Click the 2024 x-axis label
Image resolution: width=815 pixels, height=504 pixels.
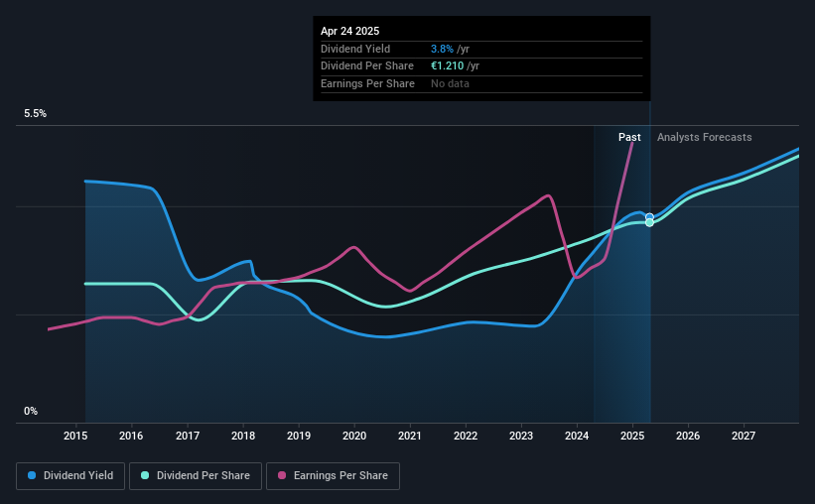(x=577, y=436)
